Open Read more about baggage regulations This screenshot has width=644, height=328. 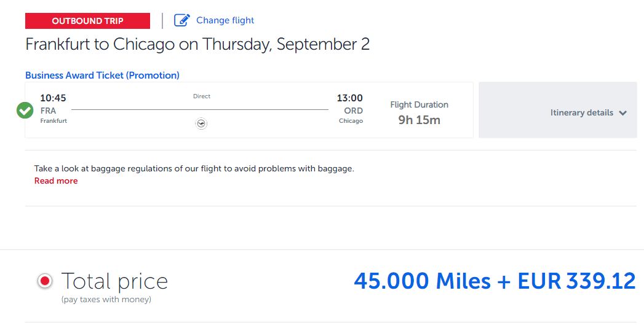(56, 181)
